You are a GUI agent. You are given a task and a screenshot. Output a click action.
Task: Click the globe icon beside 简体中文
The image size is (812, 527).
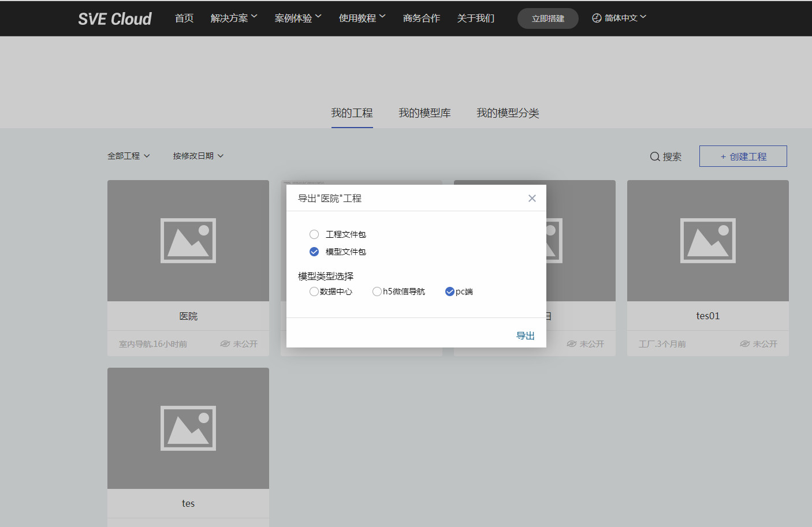point(597,18)
